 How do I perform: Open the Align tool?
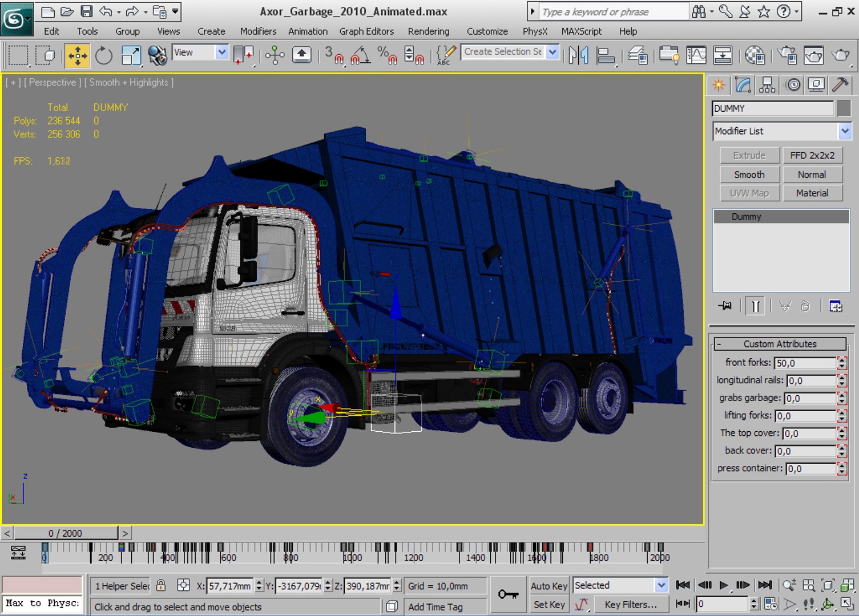point(606,55)
